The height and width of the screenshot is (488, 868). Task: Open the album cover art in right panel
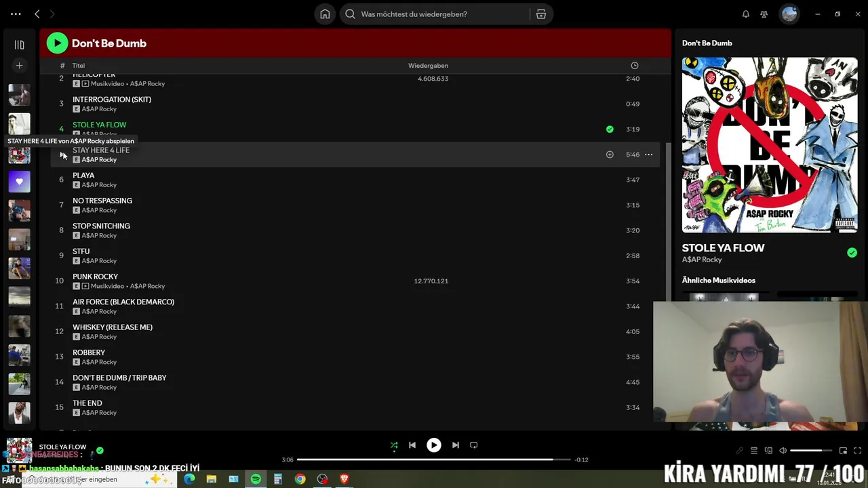[770, 145]
